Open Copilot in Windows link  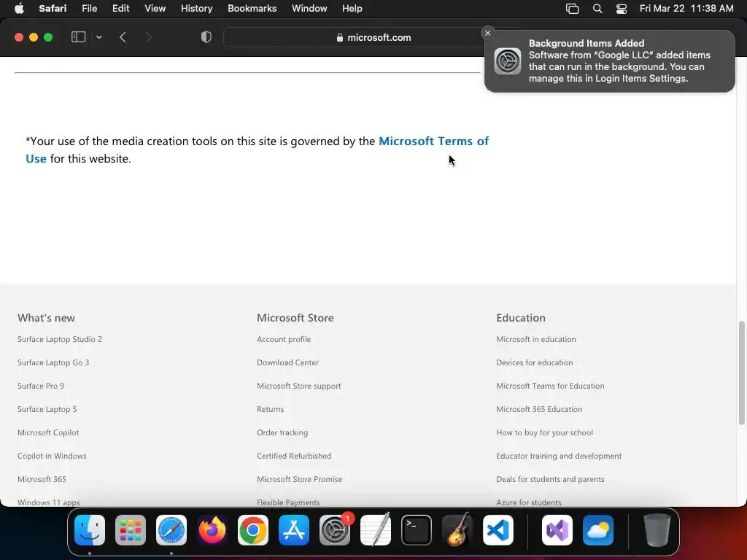point(52,456)
